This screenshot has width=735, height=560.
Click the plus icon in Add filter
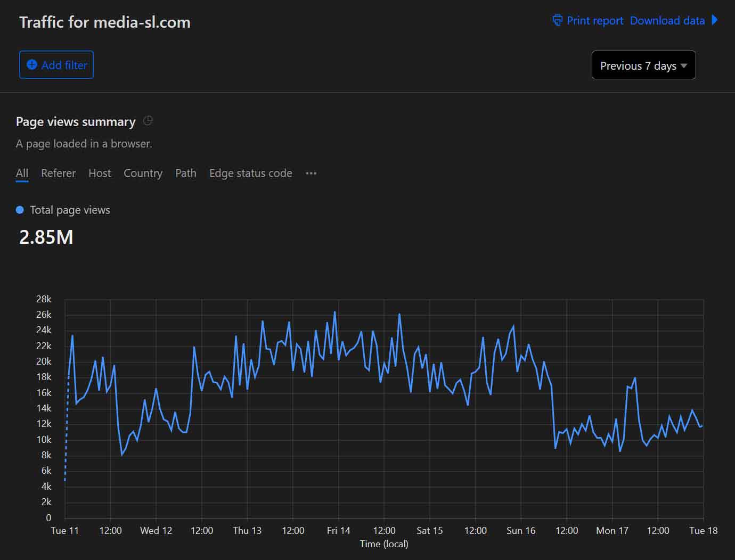[32, 65]
